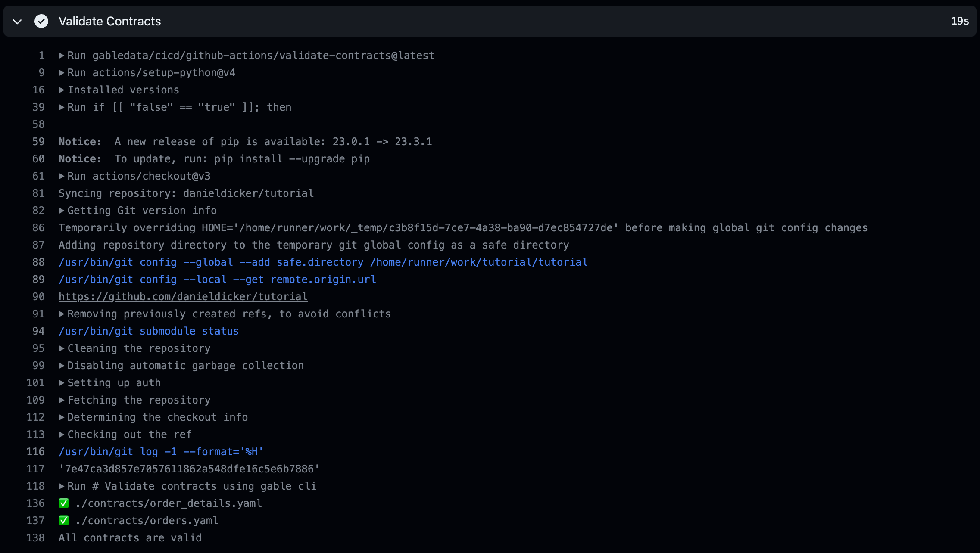
Task: Click green checkmark beside orders.yaml
Action: tap(64, 520)
